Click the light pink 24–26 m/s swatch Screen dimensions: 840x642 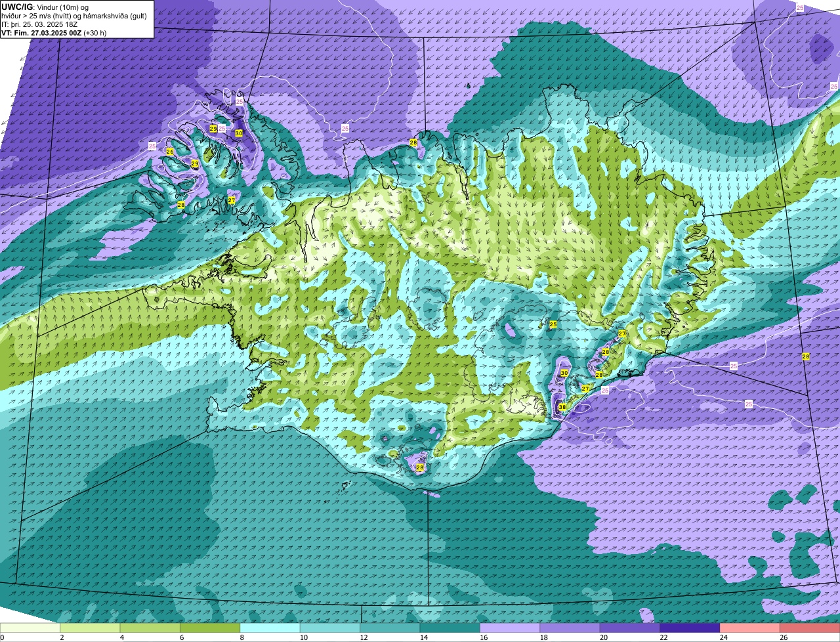750,628
